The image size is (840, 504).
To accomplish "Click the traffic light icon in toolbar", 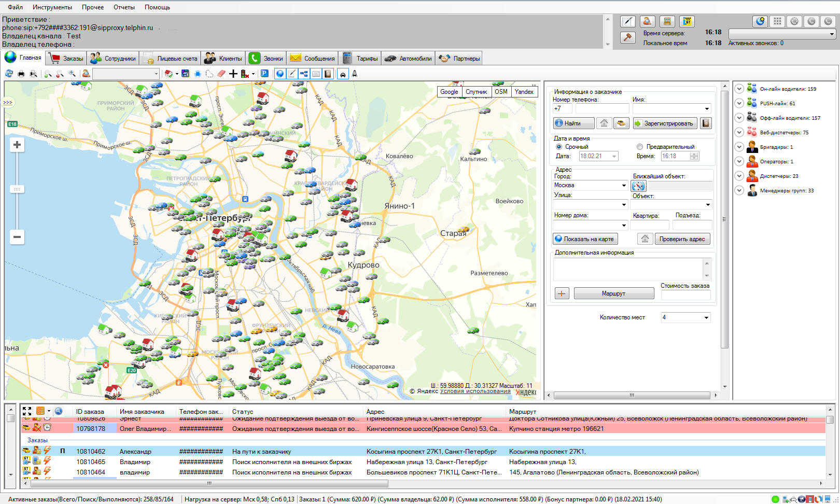I will tap(245, 74).
